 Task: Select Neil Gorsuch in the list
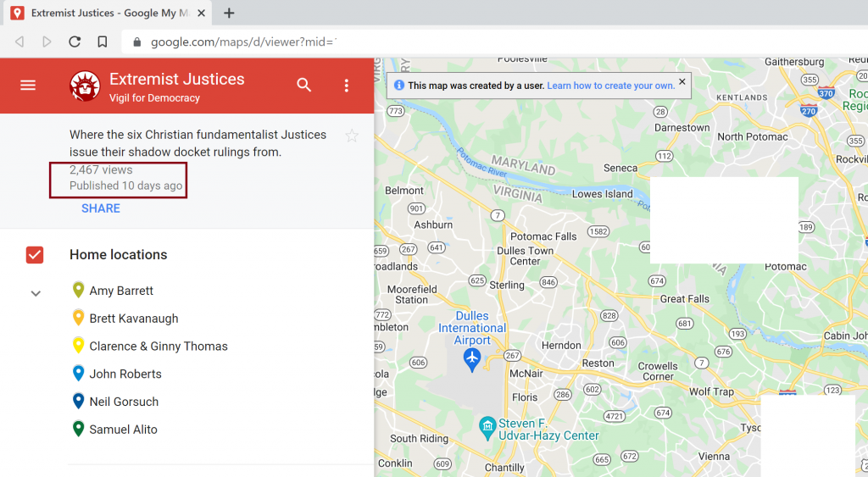tap(124, 402)
